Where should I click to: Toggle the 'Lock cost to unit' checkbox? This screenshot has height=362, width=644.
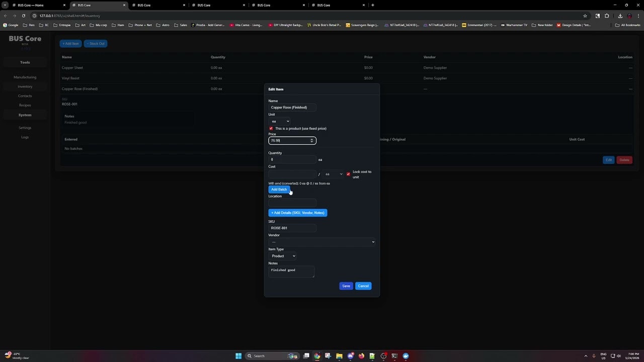pos(348,174)
